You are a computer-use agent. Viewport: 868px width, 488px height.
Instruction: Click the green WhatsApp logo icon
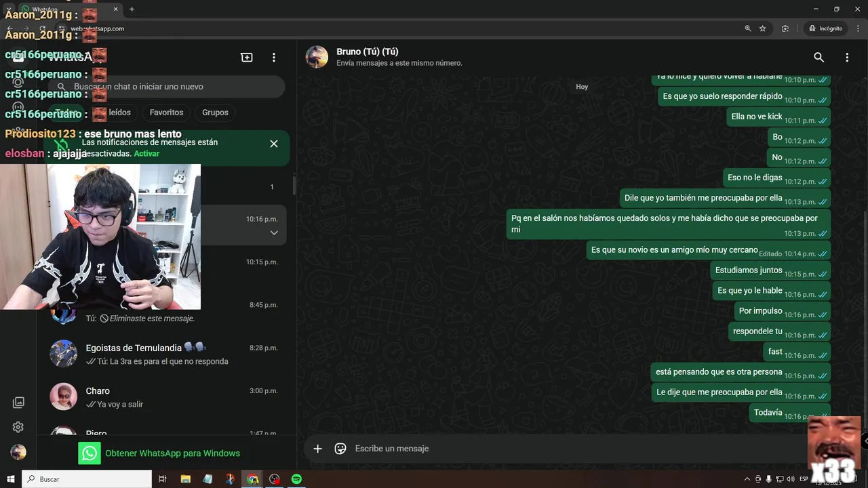tap(90, 453)
